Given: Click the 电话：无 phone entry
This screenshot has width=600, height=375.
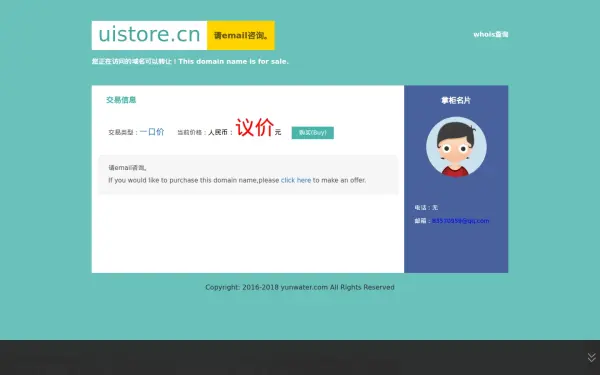Looking at the screenshot, I should click(x=426, y=208).
